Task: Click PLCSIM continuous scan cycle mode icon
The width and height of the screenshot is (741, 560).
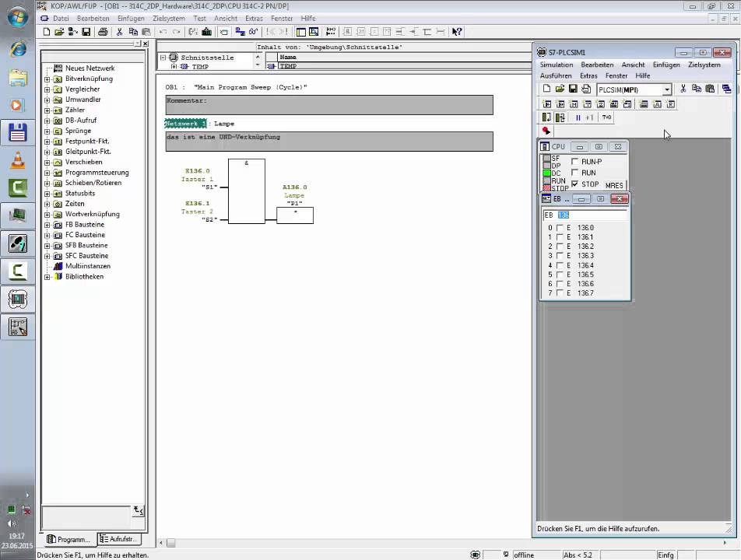Action: (x=560, y=117)
